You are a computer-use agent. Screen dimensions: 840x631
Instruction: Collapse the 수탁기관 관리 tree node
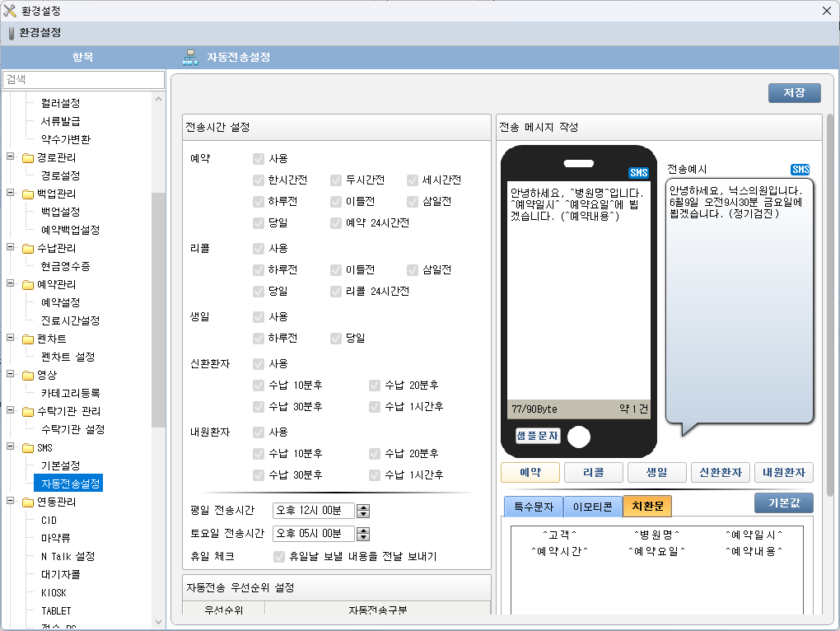click(x=11, y=411)
